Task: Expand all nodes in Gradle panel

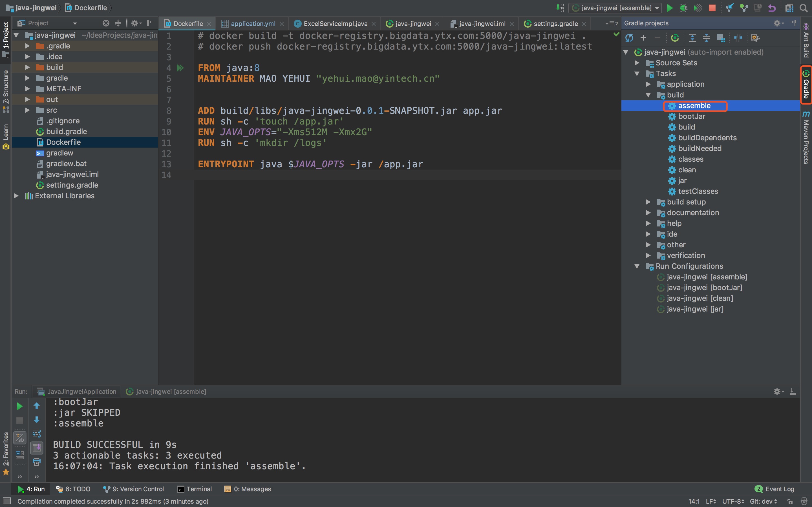Action: [x=692, y=38]
